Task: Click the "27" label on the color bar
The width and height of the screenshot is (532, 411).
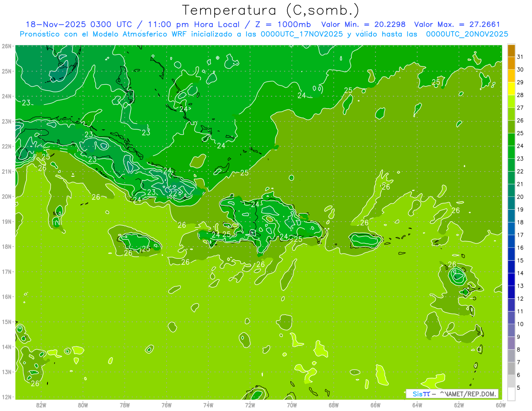Action: point(520,108)
